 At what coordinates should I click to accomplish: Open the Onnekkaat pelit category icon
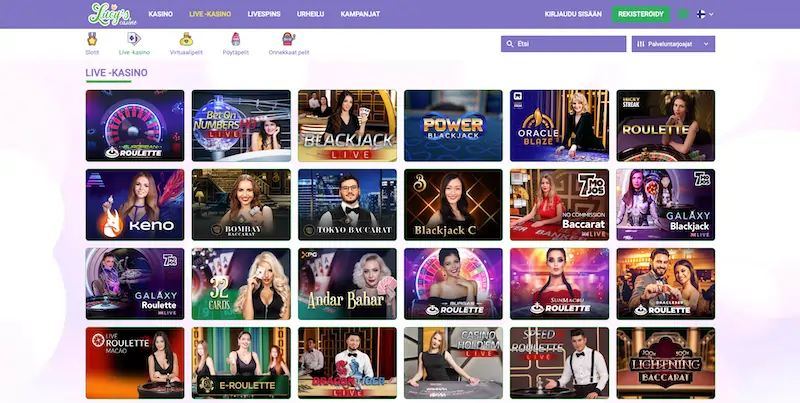tap(289, 39)
